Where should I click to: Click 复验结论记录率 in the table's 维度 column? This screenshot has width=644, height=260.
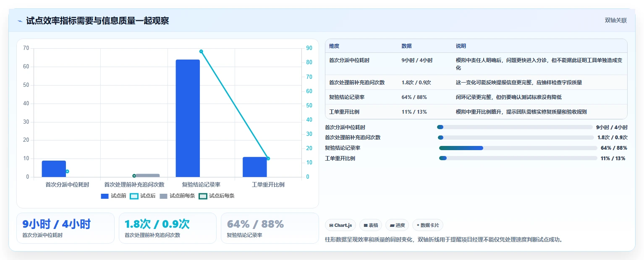pyautogui.click(x=347, y=97)
